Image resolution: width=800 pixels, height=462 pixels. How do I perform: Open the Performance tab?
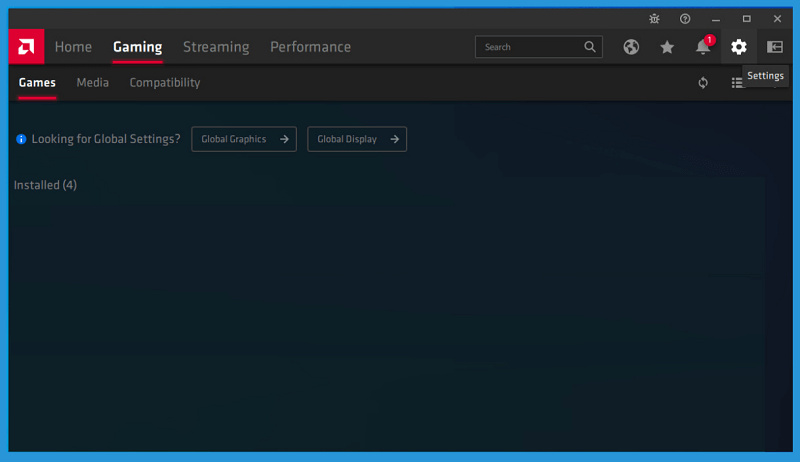click(311, 47)
